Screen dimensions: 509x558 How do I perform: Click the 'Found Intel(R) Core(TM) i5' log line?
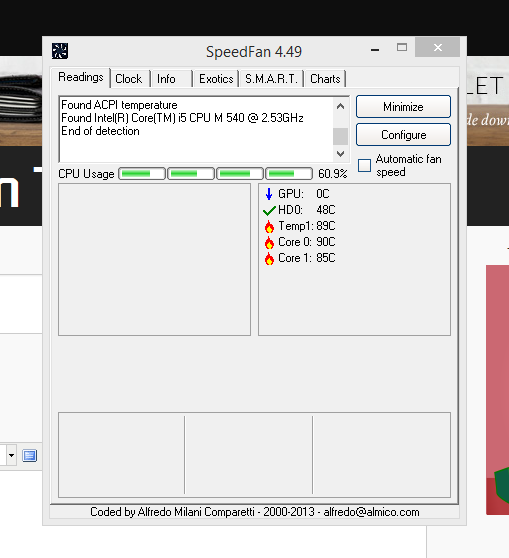(x=182, y=118)
